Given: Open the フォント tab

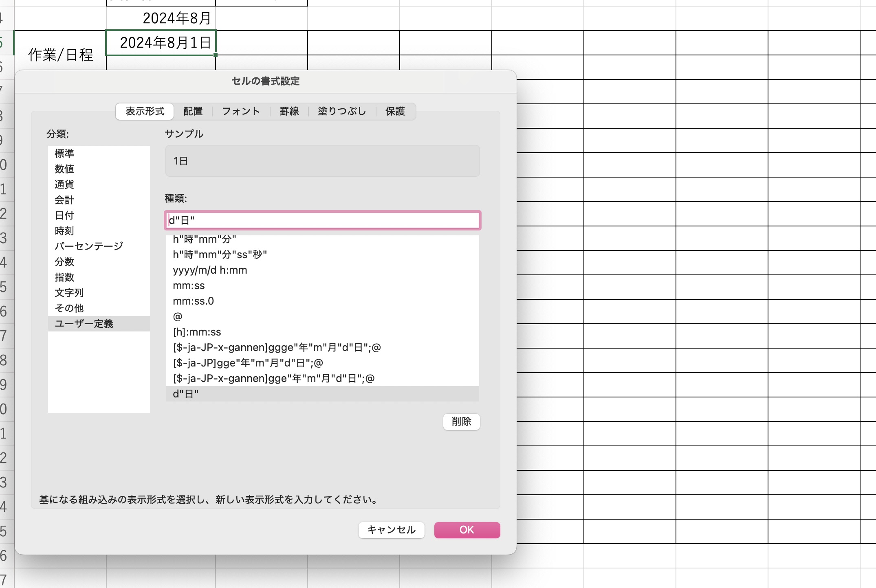Looking at the screenshot, I should (241, 111).
